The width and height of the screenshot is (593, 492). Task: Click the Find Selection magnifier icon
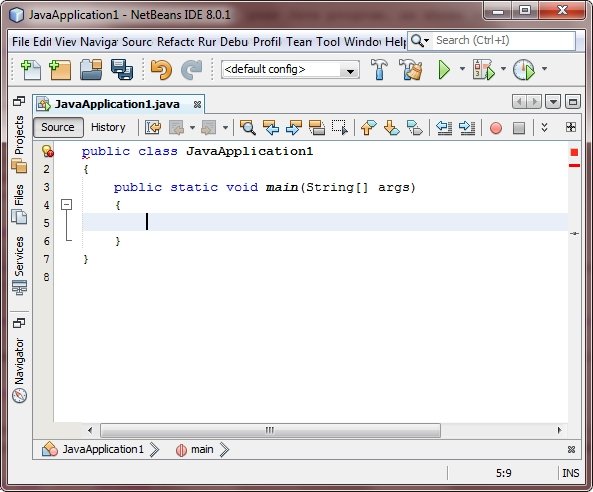[x=248, y=127]
